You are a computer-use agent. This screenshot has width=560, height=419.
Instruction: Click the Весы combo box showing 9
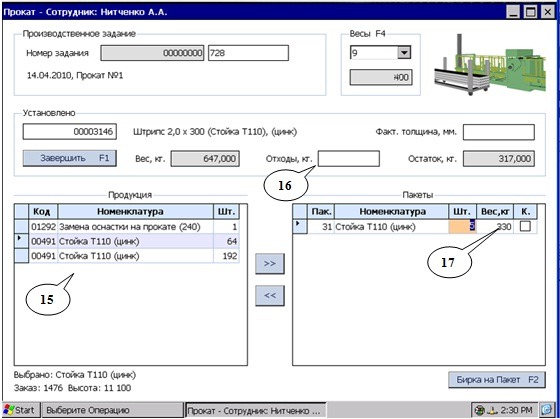click(380, 53)
